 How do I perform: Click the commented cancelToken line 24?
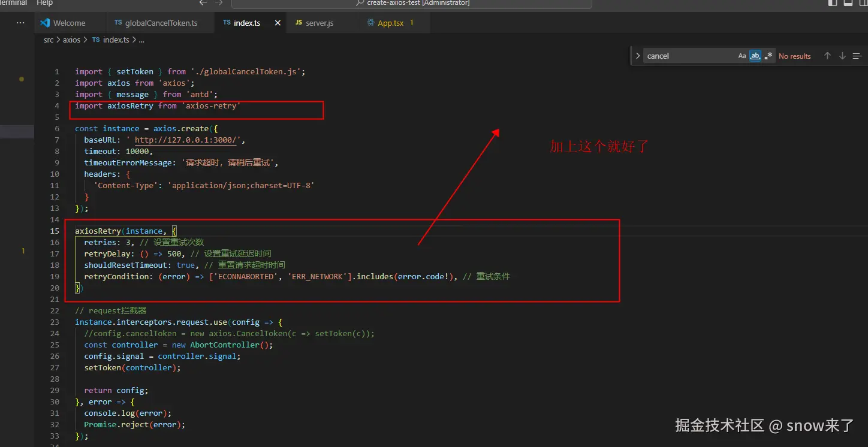(x=229, y=333)
